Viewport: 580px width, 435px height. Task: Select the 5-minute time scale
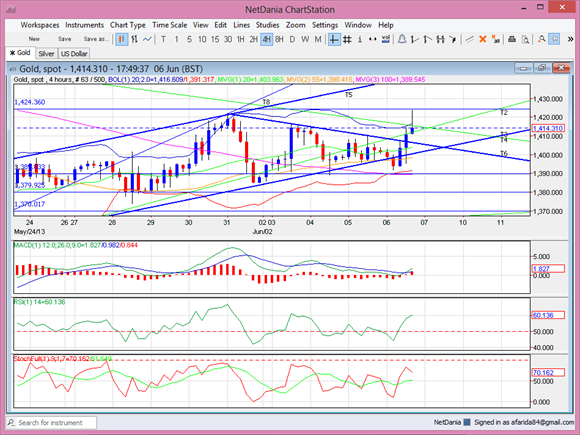coord(189,39)
